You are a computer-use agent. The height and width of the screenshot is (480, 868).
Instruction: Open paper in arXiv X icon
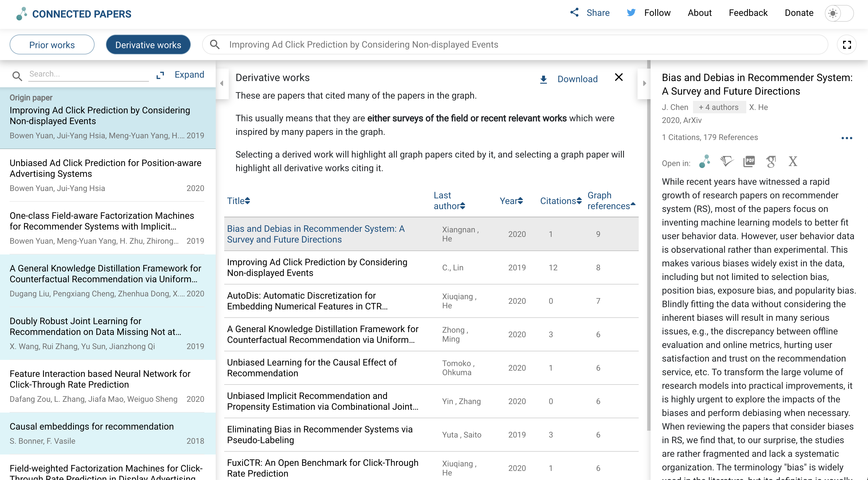click(x=793, y=161)
